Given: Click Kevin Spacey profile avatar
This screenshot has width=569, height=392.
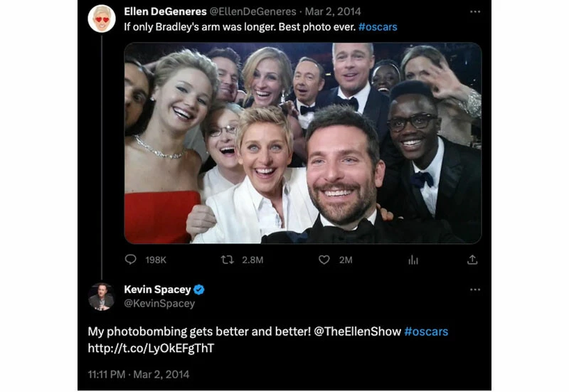Looking at the screenshot, I should 101,296.
